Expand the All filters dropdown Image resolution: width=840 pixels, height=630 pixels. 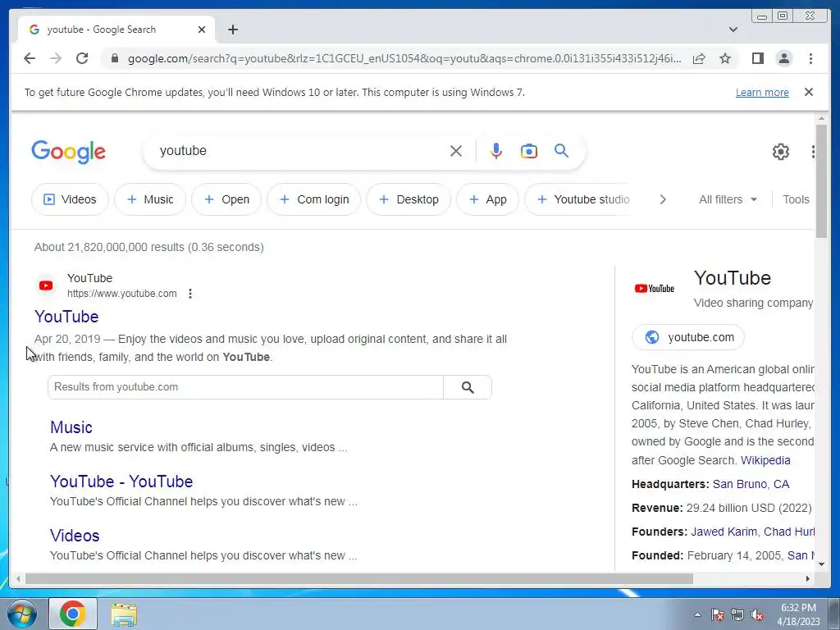[728, 199]
